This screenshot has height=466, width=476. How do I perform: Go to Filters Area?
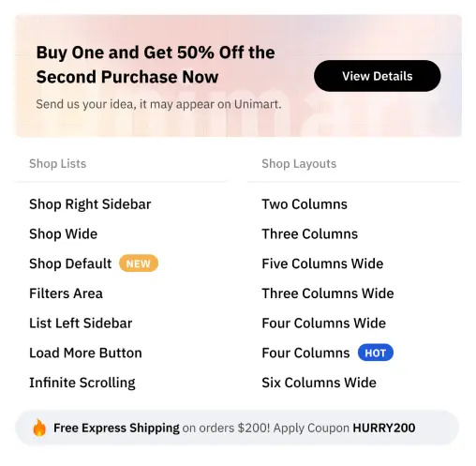pos(66,293)
